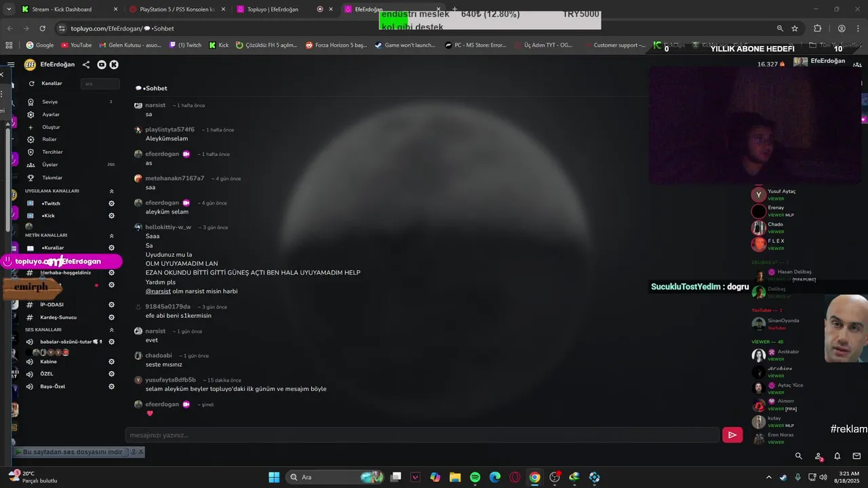Open the Kick link icon in header
This screenshot has height=488, width=868.
[114, 64]
